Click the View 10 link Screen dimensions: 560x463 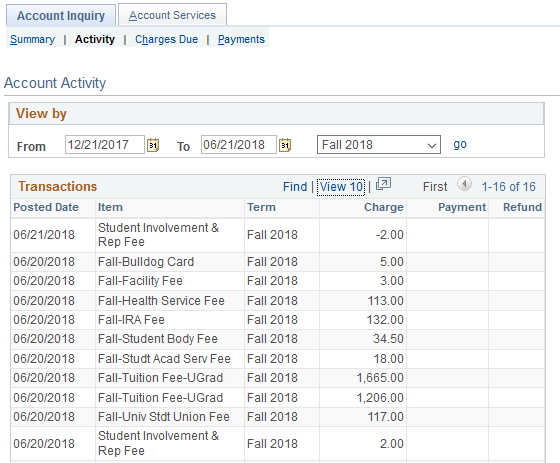341,187
